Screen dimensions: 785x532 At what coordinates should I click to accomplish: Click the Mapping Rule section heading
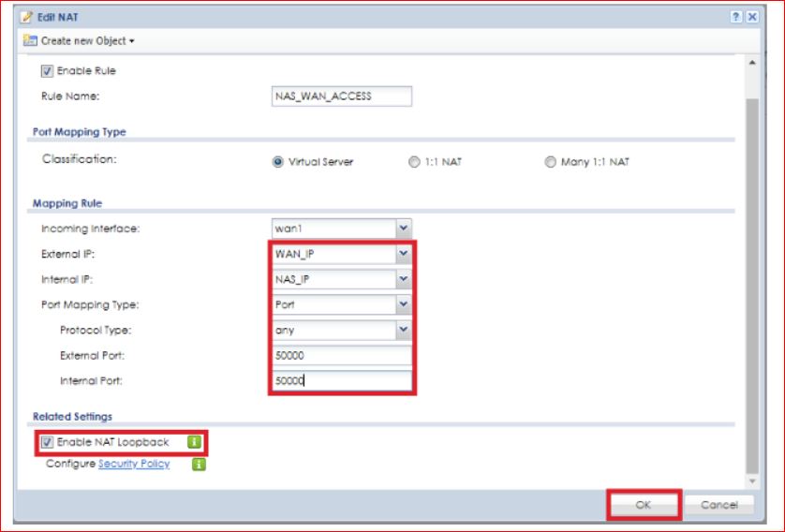pos(67,203)
